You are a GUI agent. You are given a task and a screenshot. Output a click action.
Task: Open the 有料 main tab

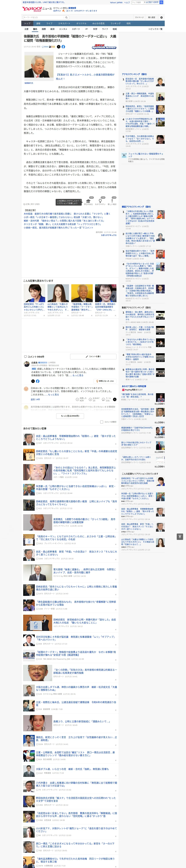coord(128,24)
